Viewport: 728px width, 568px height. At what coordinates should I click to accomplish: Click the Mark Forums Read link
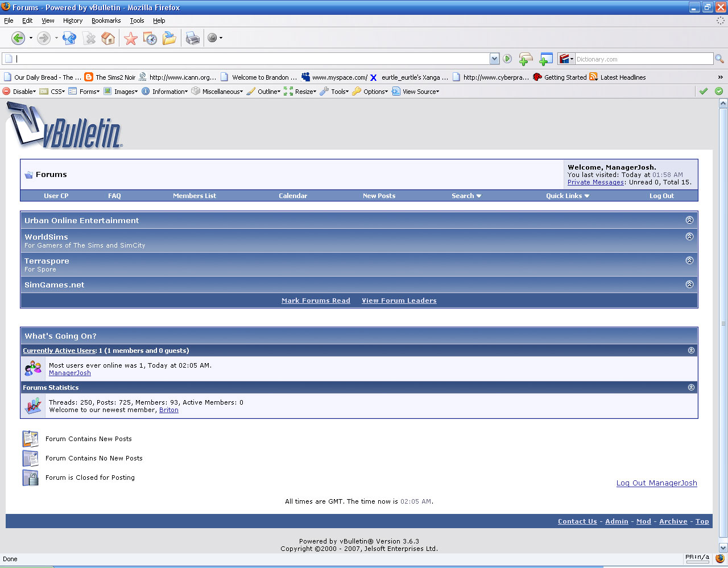pos(316,301)
